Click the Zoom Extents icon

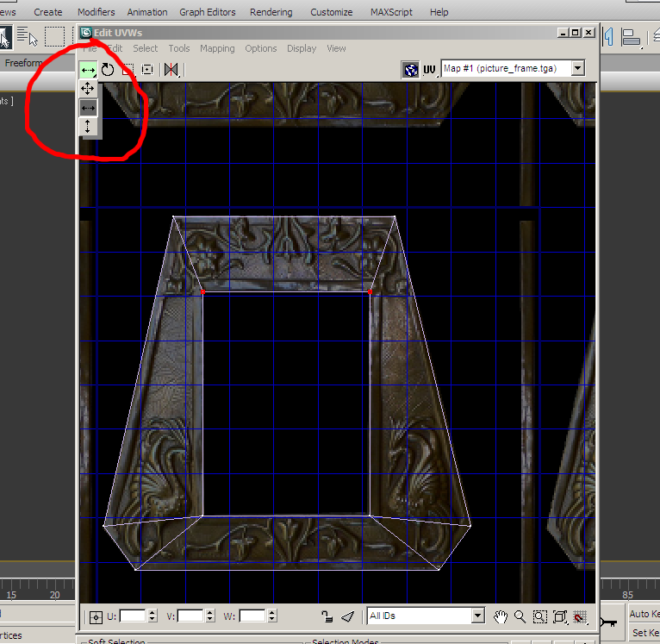(x=560, y=616)
